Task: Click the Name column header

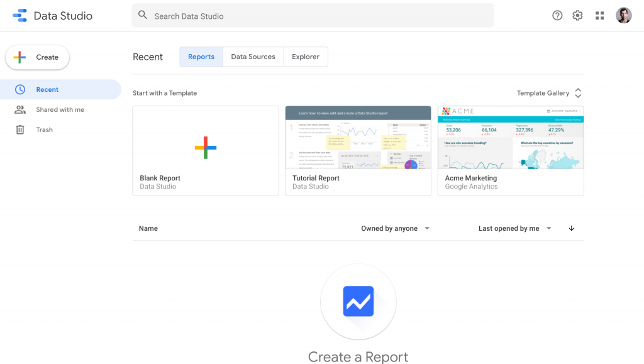Action: (x=148, y=228)
